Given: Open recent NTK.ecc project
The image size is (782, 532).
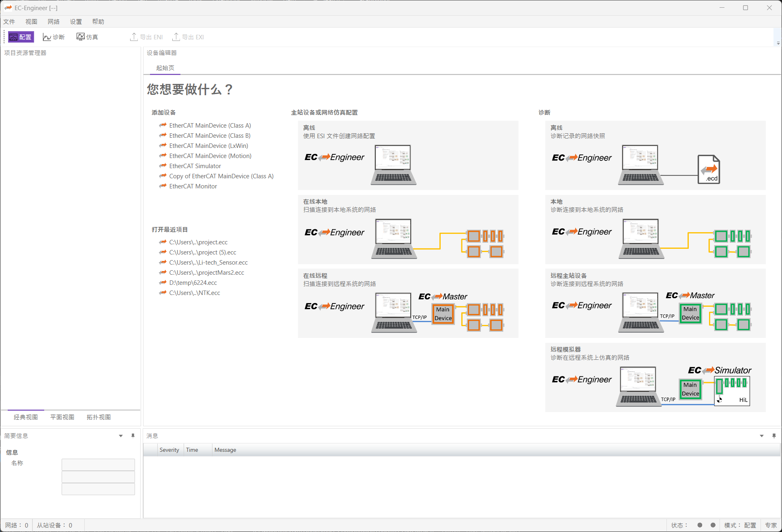Looking at the screenshot, I should (x=195, y=293).
